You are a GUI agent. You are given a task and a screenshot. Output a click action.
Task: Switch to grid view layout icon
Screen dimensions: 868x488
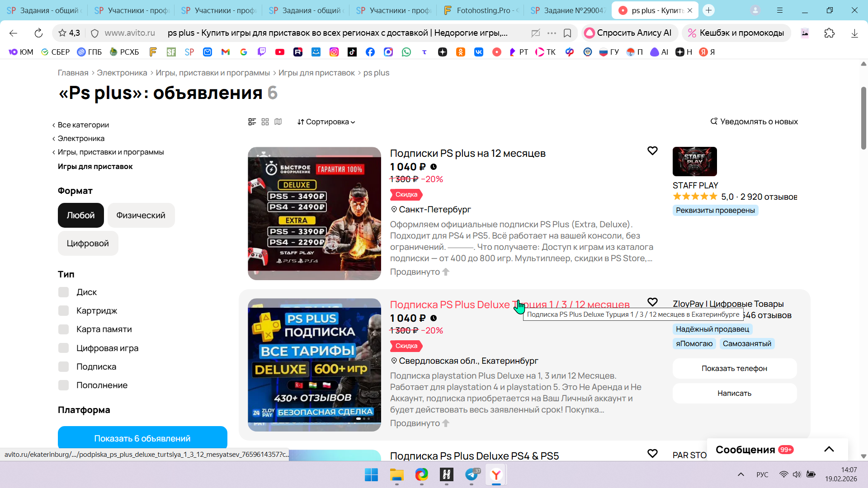click(265, 122)
